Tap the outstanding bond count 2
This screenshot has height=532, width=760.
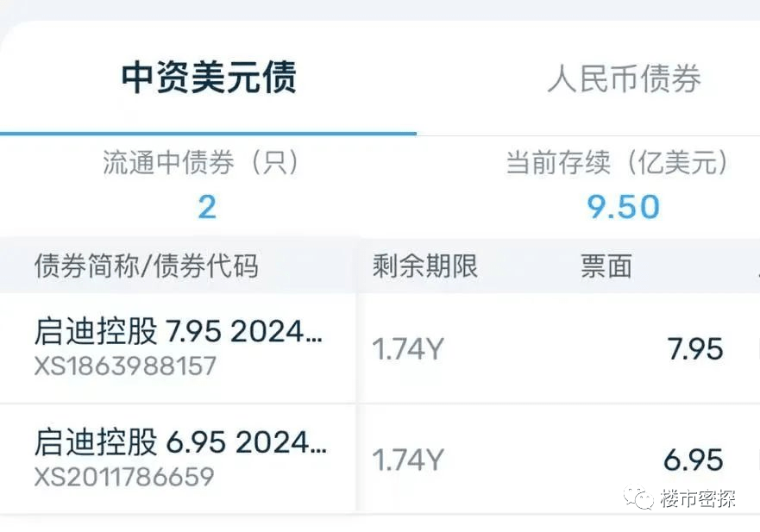tap(206, 207)
